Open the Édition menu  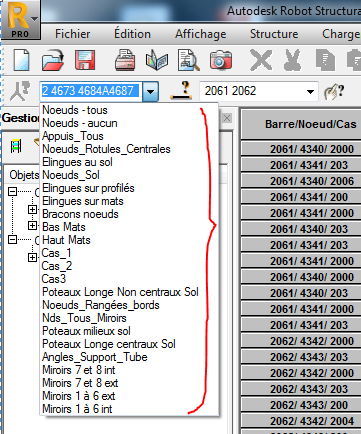click(132, 34)
